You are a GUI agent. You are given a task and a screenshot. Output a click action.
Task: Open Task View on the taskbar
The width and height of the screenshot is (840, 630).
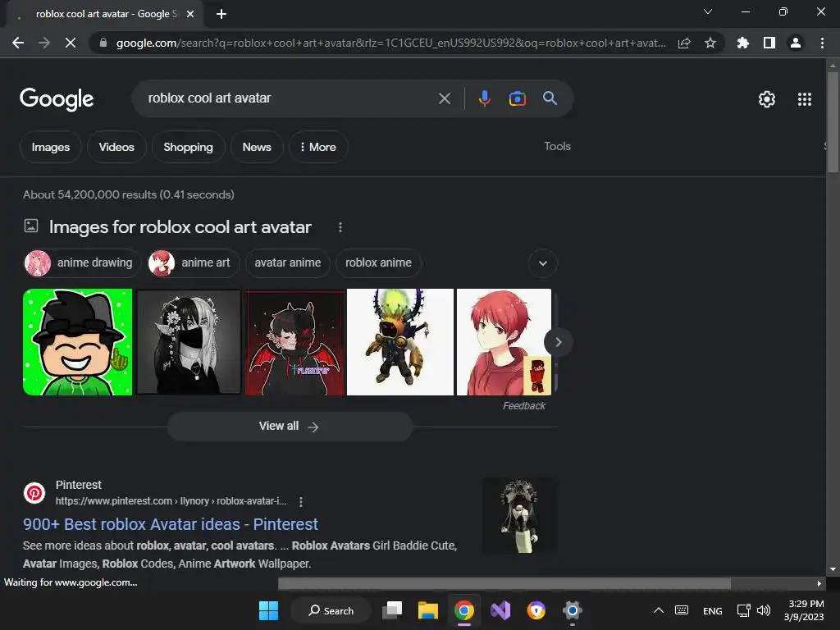pos(392,610)
